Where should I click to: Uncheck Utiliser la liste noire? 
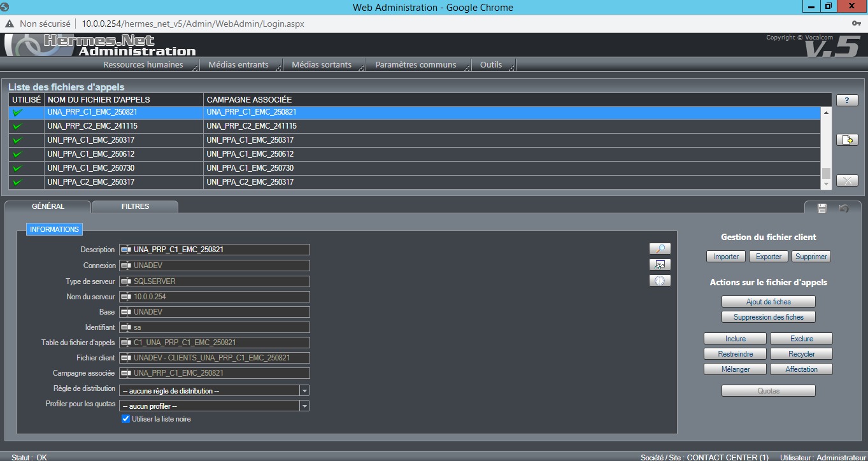pos(125,419)
